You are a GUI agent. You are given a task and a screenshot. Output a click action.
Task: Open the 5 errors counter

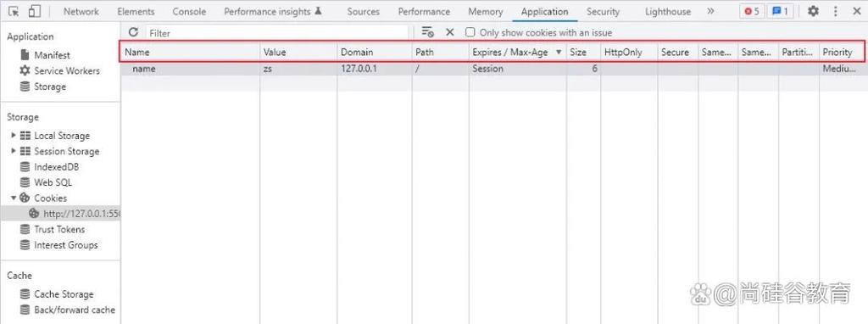(751, 11)
